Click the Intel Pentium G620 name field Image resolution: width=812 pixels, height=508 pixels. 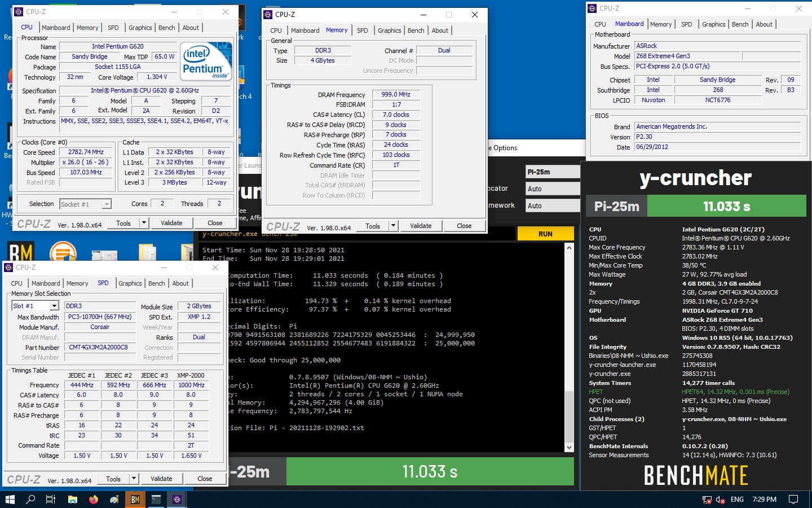118,46
